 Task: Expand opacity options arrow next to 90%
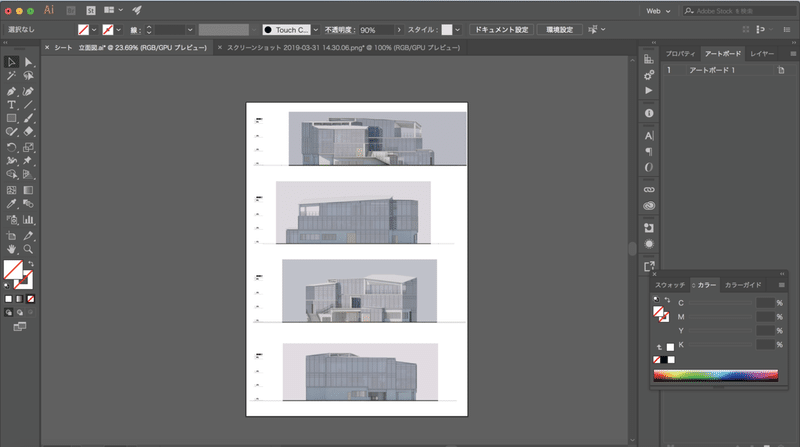click(399, 30)
